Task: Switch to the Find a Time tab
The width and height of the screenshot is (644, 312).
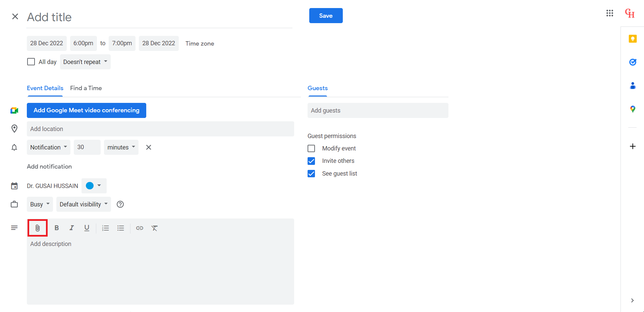Action: [86, 88]
